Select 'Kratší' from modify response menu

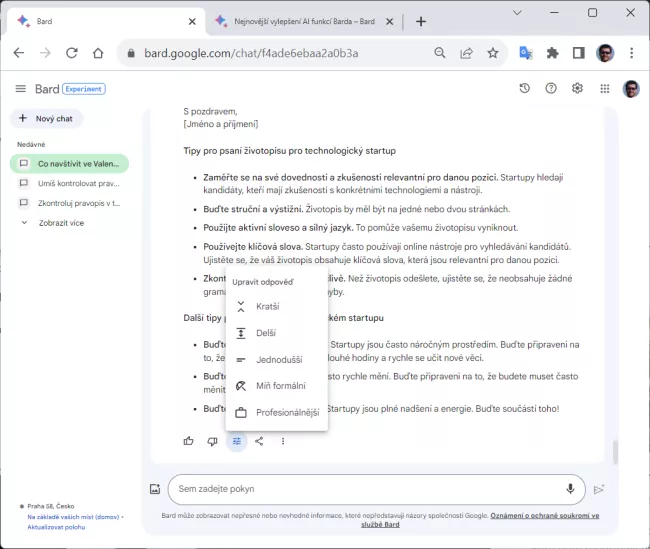(267, 306)
